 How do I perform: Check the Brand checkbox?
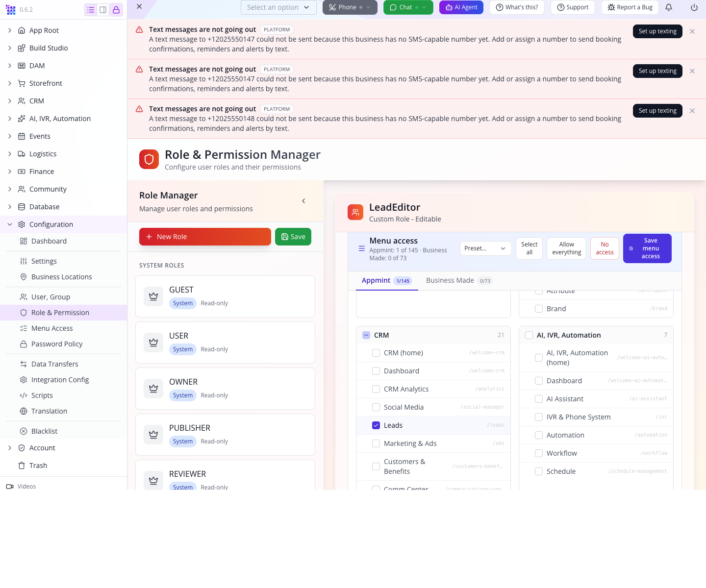(539, 309)
